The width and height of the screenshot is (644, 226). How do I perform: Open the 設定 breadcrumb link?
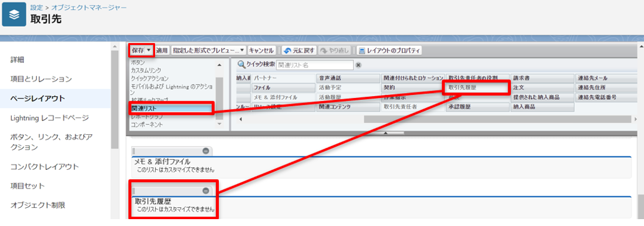pyautogui.click(x=37, y=7)
